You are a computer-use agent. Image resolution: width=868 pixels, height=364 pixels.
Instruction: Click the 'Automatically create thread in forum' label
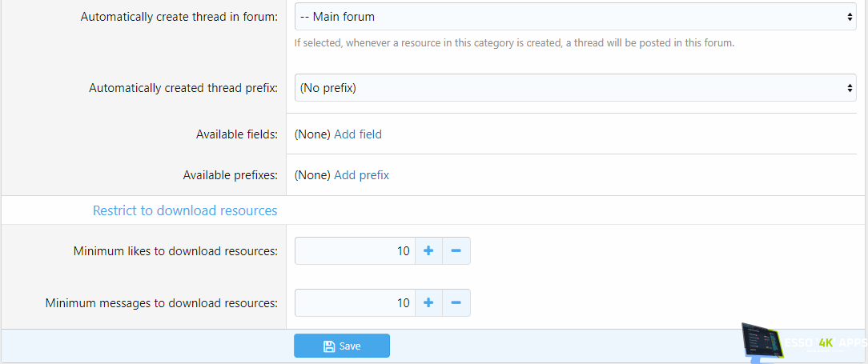click(x=179, y=17)
